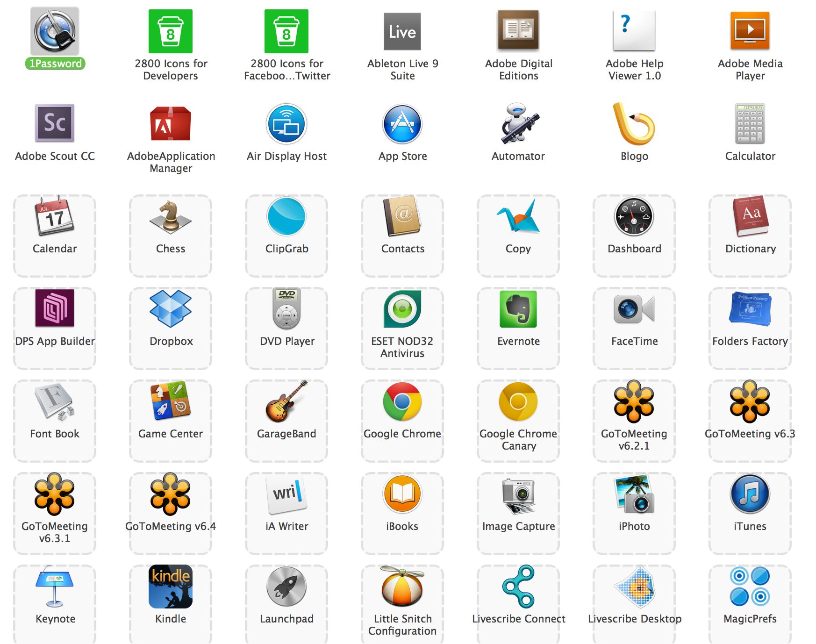
Task: Select the ESET NOD32 Antivirus icon
Action: tap(402, 309)
